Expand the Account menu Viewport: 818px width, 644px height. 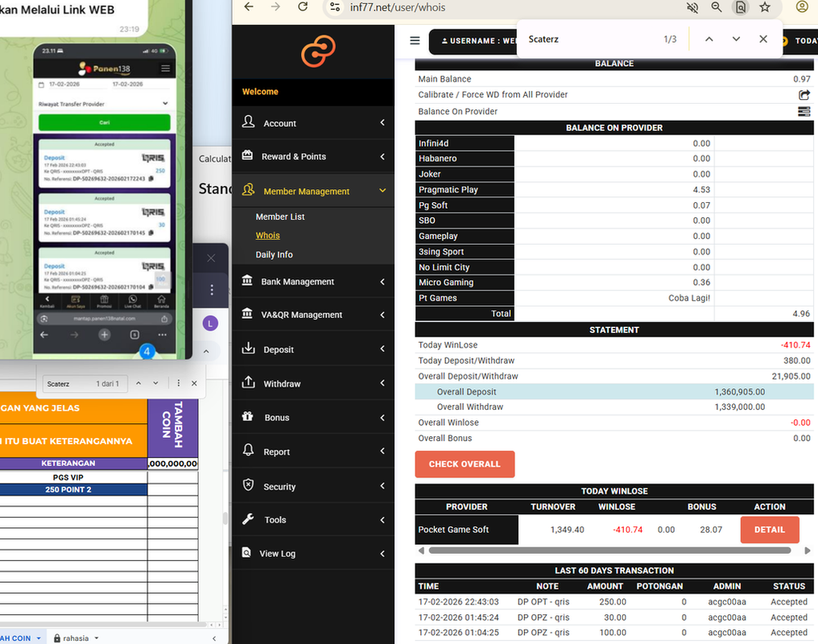click(313, 123)
